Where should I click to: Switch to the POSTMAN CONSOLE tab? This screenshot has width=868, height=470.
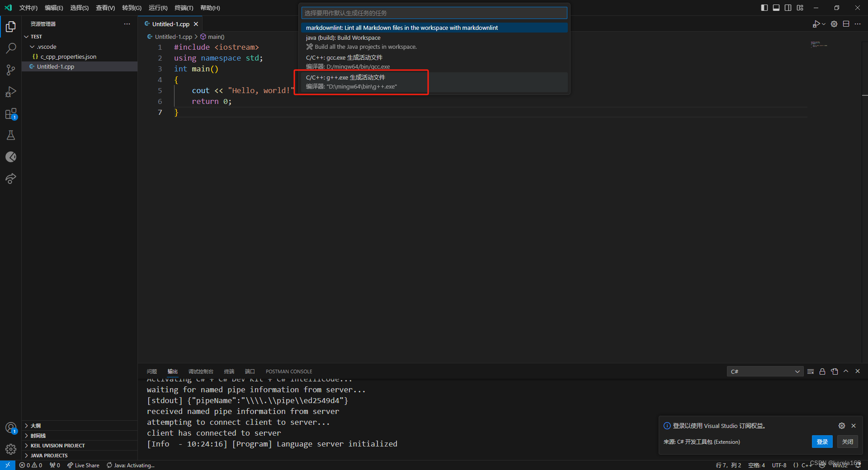tap(288, 371)
